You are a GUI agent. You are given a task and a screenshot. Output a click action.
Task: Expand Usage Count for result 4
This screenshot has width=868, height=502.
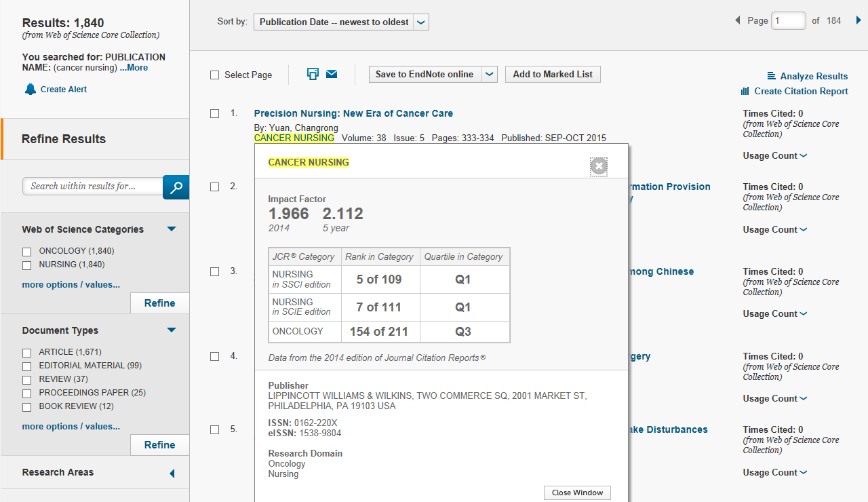(775, 398)
